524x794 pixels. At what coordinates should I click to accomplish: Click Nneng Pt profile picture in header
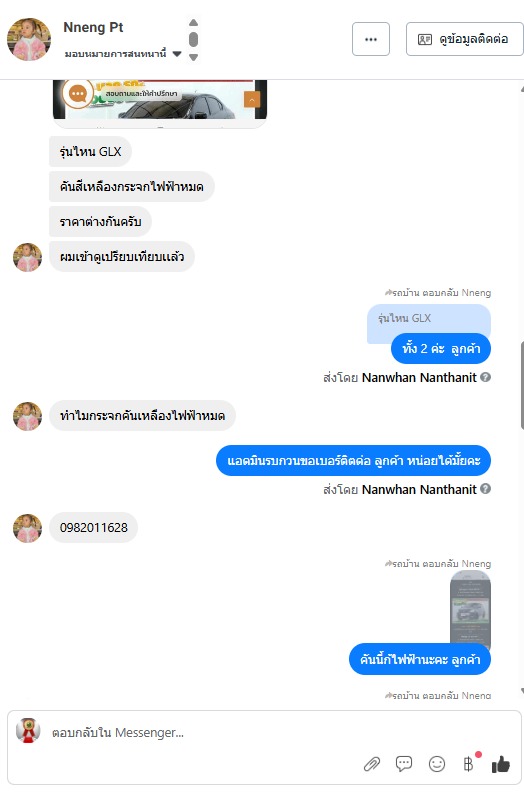point(29,39)
